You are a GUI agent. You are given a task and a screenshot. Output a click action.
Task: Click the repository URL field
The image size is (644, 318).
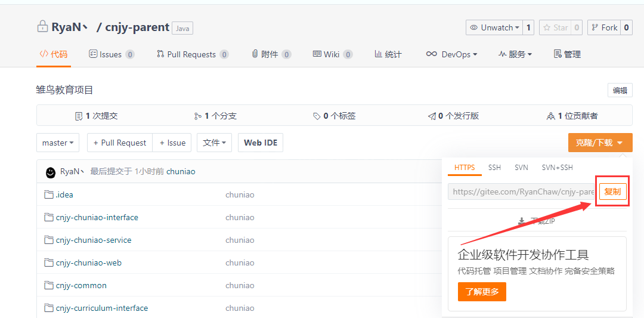click(522, 192)
